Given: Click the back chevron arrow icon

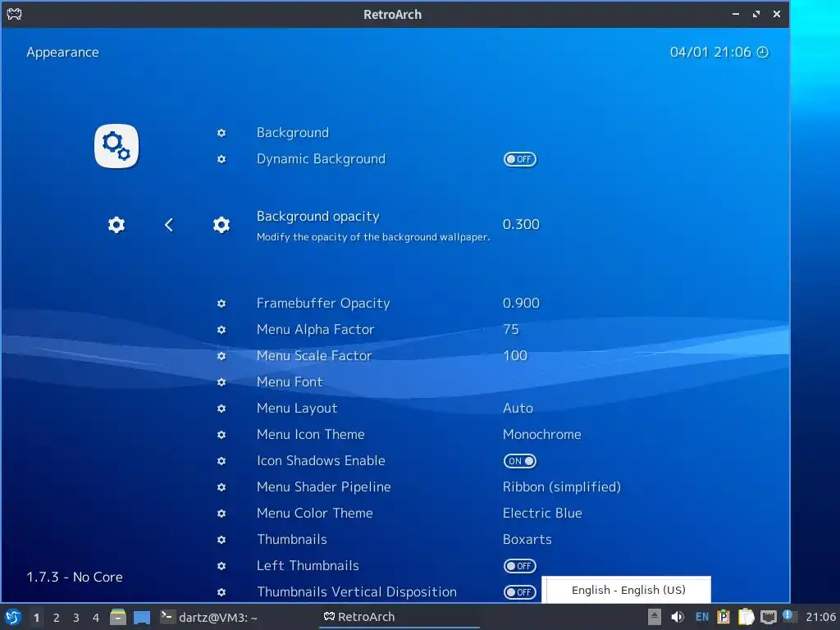Looking at the screenshot, I should (169, 225).
